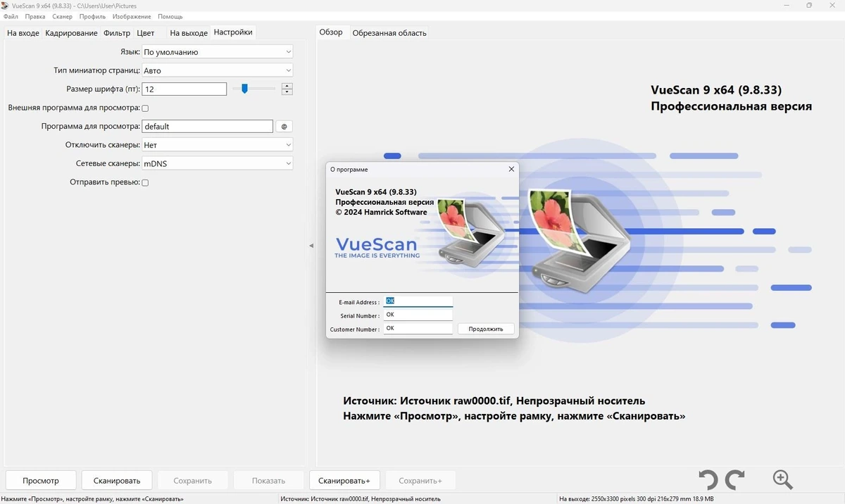Close the О программе dialog

pyautogui.click(x=511, y=169)
